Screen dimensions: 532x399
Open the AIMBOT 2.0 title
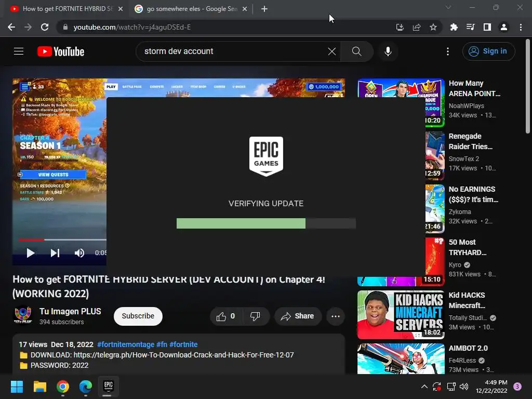tap(468, 348)
